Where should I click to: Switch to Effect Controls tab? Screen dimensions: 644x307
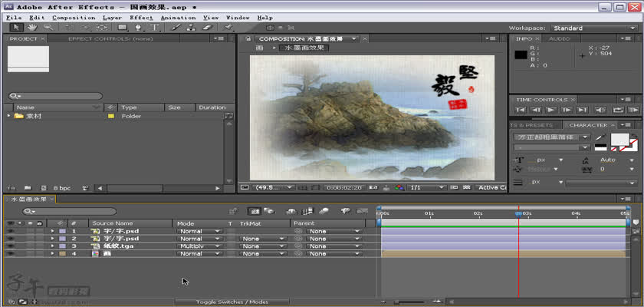pos(110,38)
